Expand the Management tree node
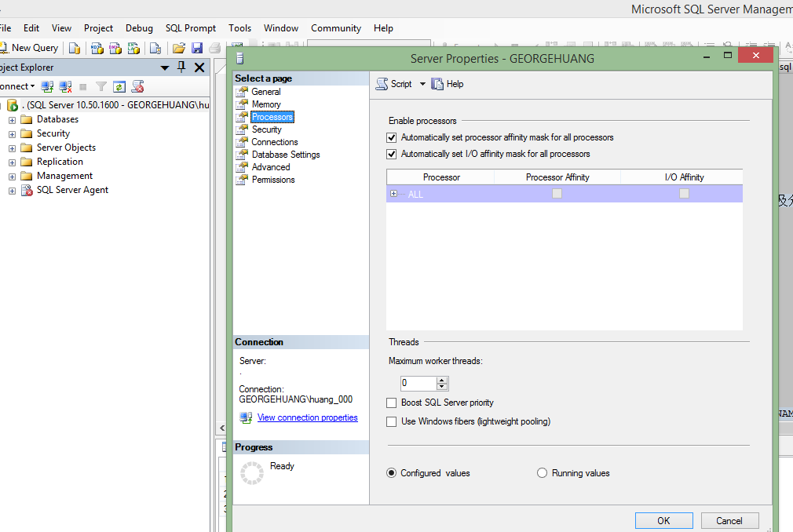 (x=12, y=177)
